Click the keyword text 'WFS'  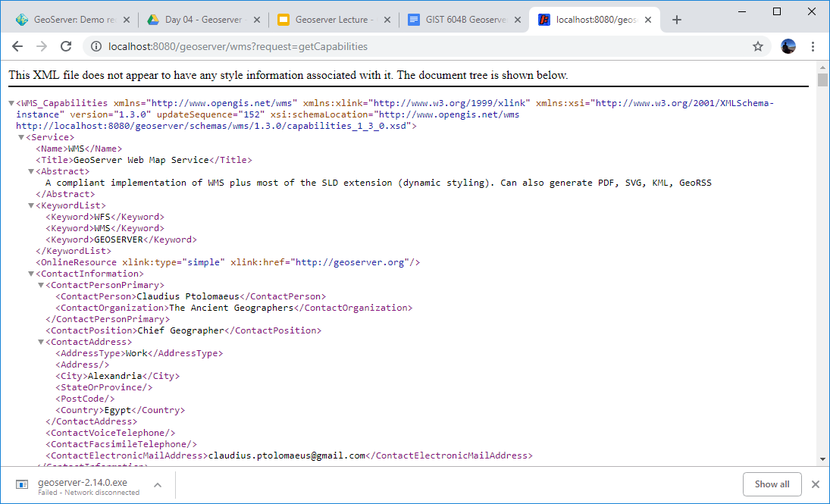pos(102,217)
